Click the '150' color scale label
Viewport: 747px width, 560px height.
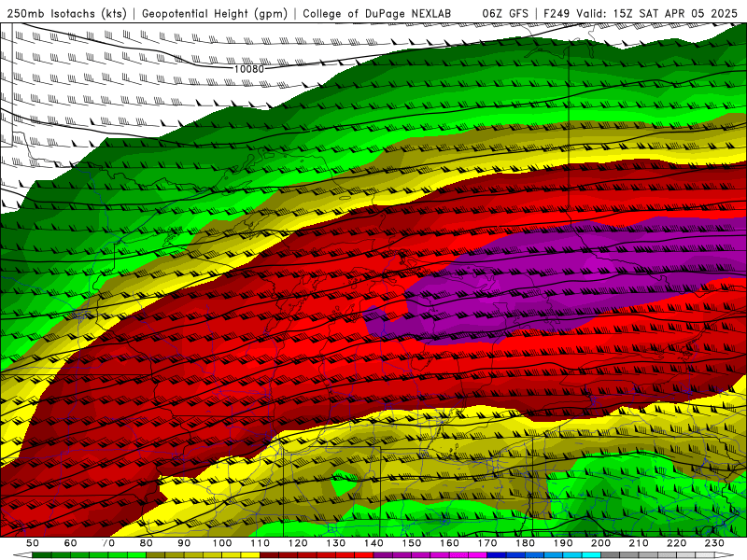(412, 543)
